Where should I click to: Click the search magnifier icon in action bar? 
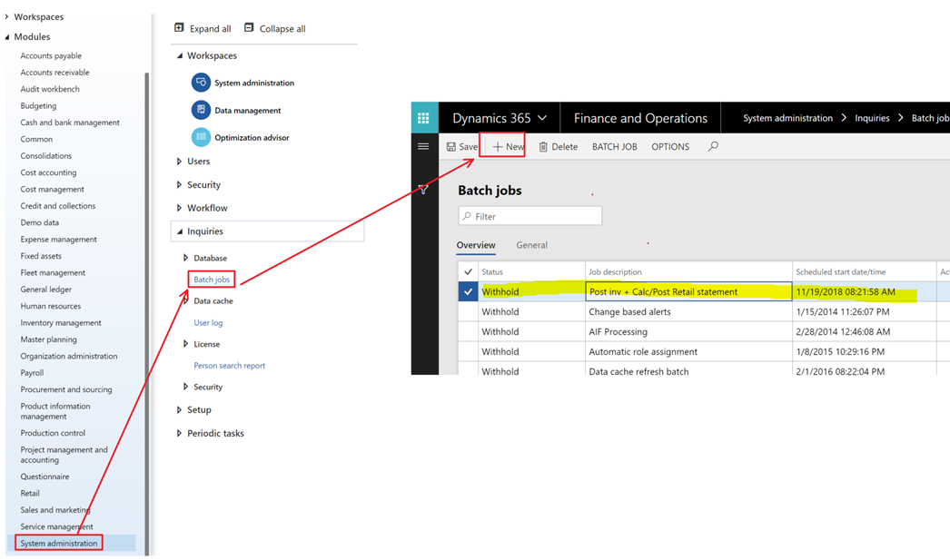[x=713, y=146]
